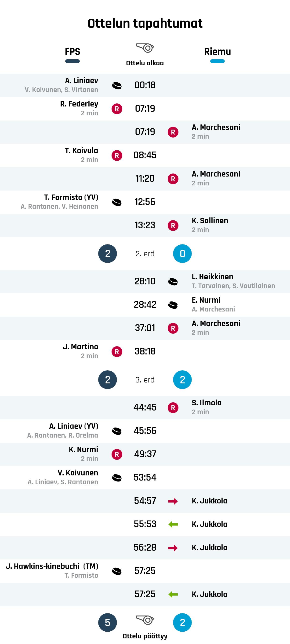This screenshot has height=644, width=290.
Task: Click the puck icon for L. Heikkinen's goal
Action: 173,282
